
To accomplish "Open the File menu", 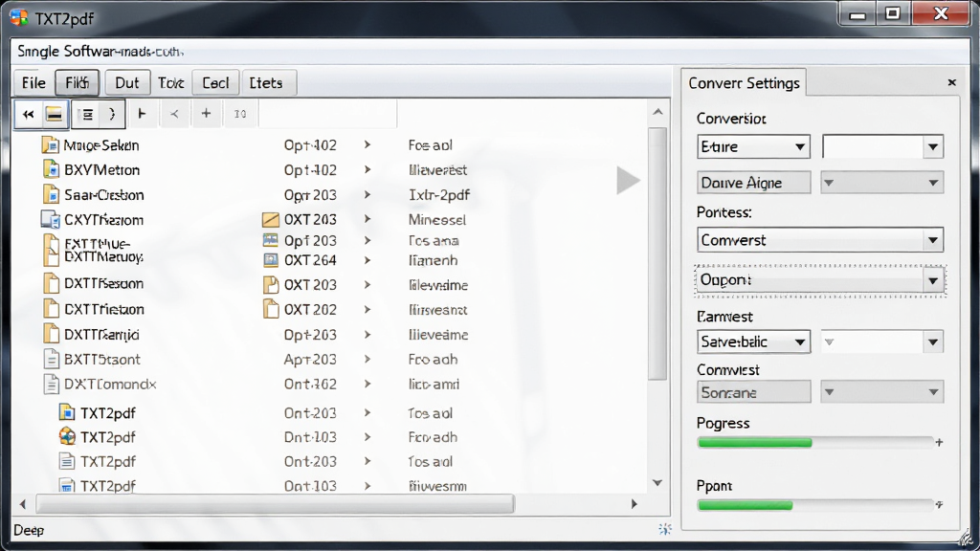I will pos(33,82).
